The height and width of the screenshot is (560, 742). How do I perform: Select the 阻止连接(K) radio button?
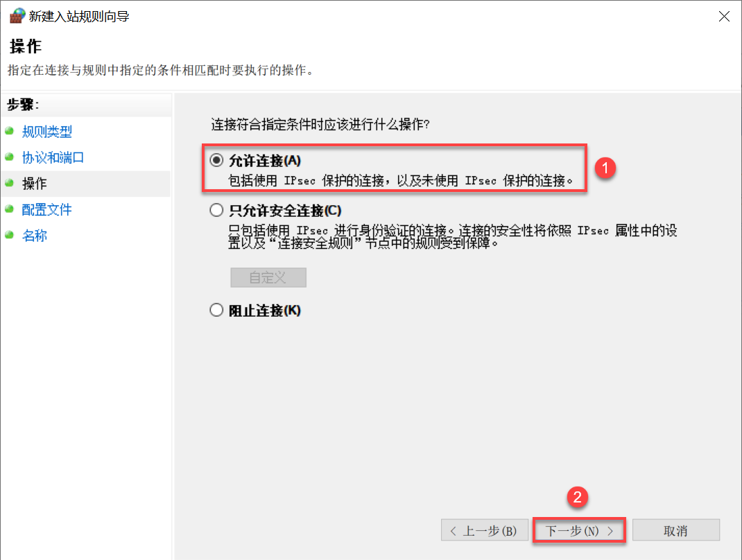point(216,310)
